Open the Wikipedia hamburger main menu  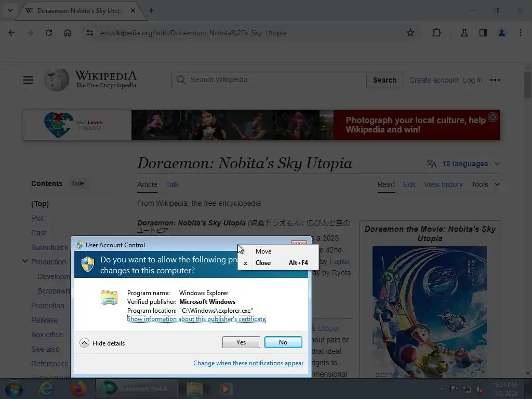point(28,80)
